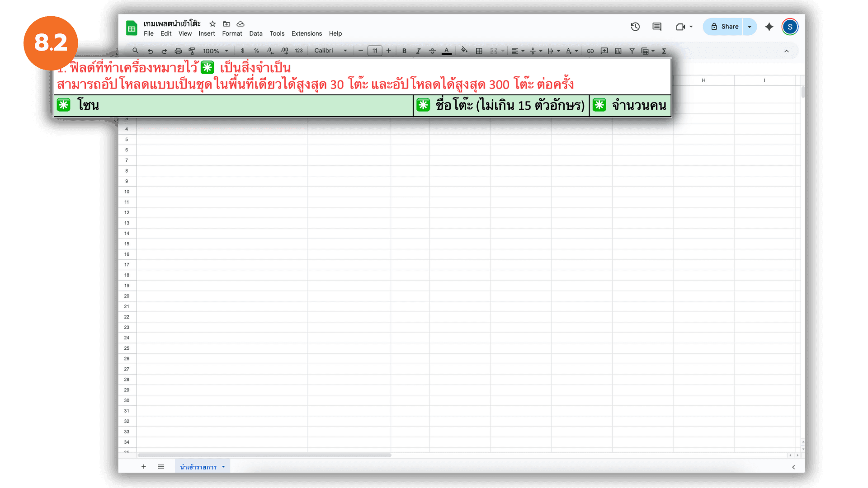The height and width of the screenshot is (488, 868).
Task: Expand the Share button dropdown arrow
Action: (x=750, y=27)
